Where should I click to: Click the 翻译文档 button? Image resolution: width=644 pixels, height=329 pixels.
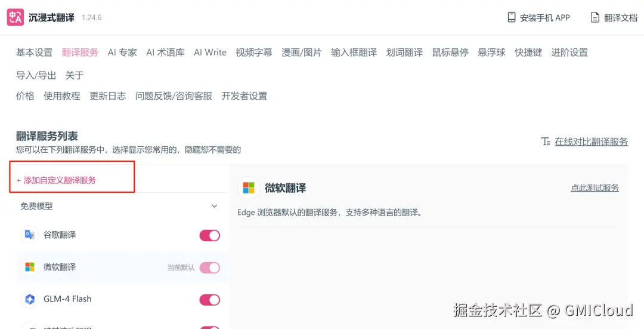click(x=614, y=17)
